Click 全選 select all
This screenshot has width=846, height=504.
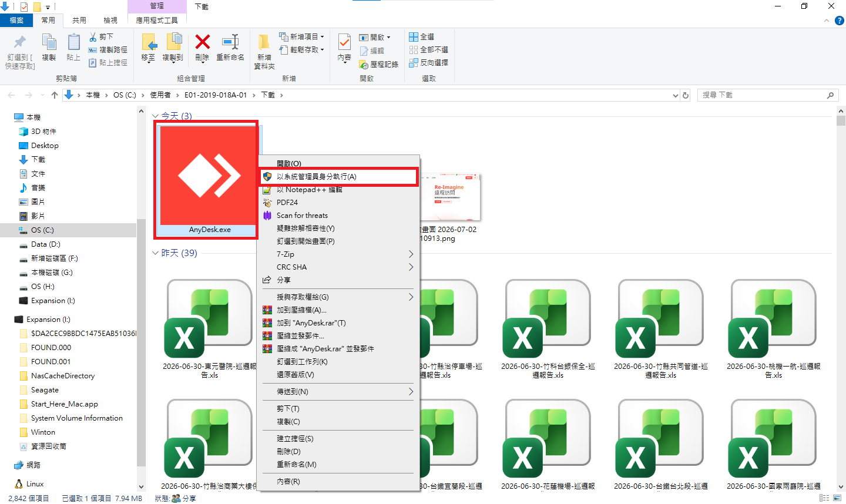(422, 36)
